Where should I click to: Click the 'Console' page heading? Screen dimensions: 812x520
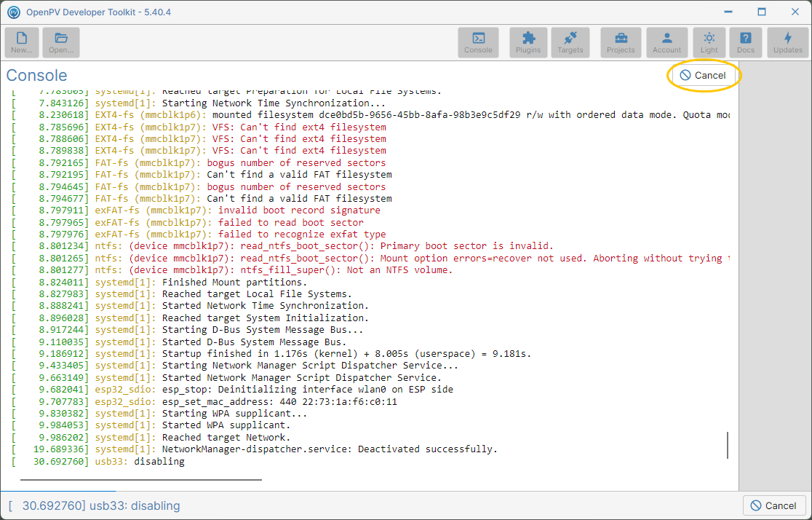pos(37,75)
